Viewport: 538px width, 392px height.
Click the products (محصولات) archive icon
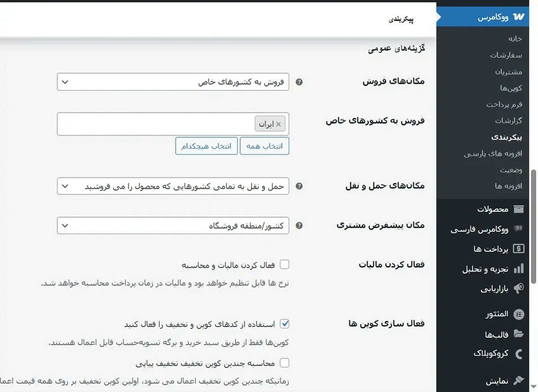[519, 209]
